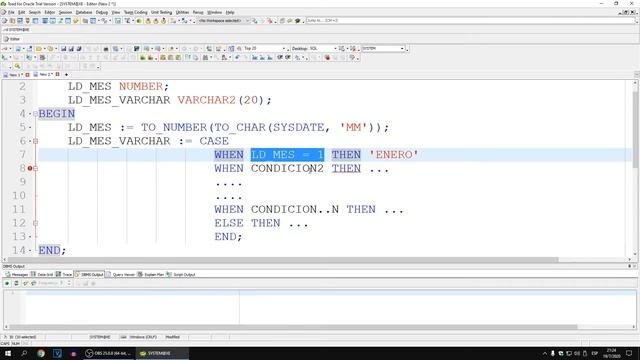
Task: Switch to the Data Grid tab
Action: (42, 274)
